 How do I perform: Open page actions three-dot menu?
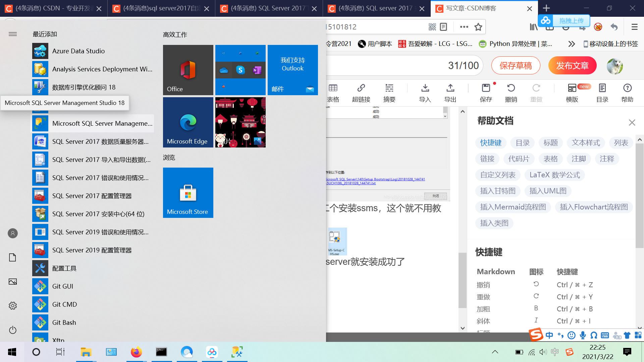464,27
